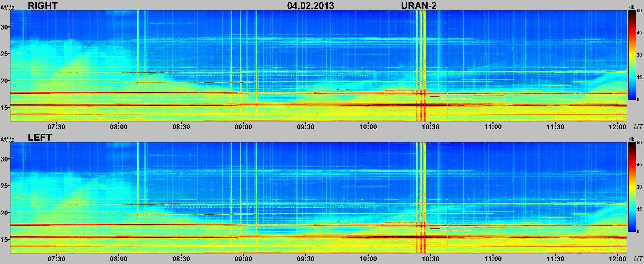The width and height of the screenshot is (644, 264).
Task: Click 11:30 time tick under LEFT panel
Action: coord(555,259)
